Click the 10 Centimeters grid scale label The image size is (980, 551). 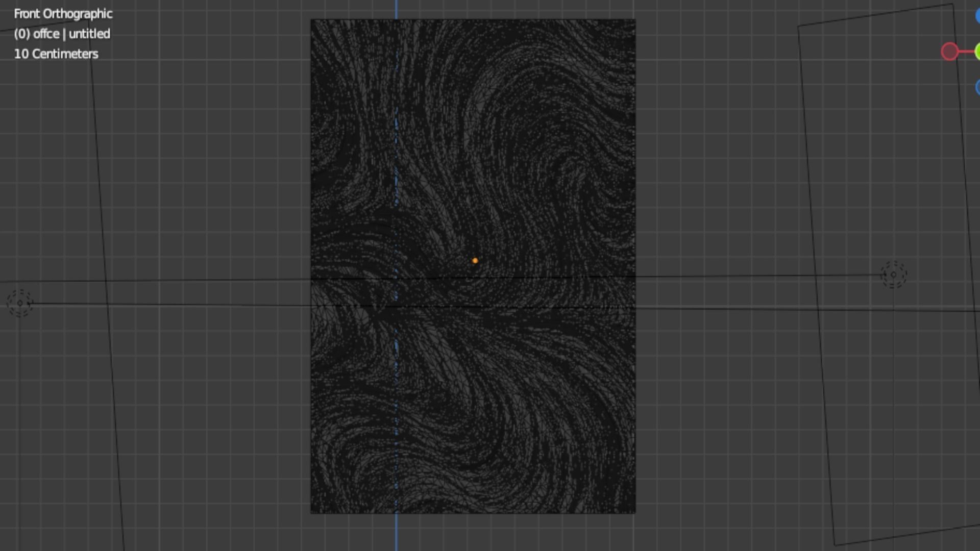click(56, 54)
